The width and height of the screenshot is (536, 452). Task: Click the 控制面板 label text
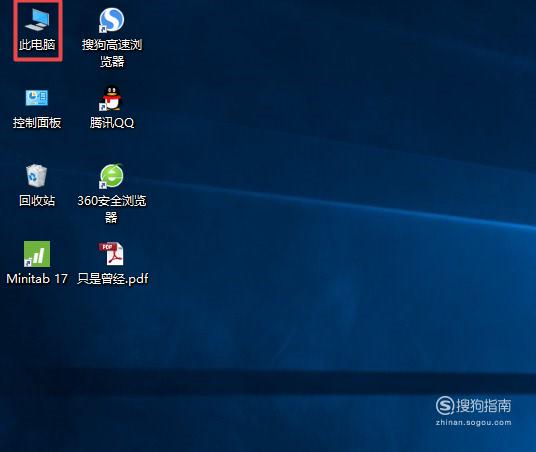click(37, 123)
